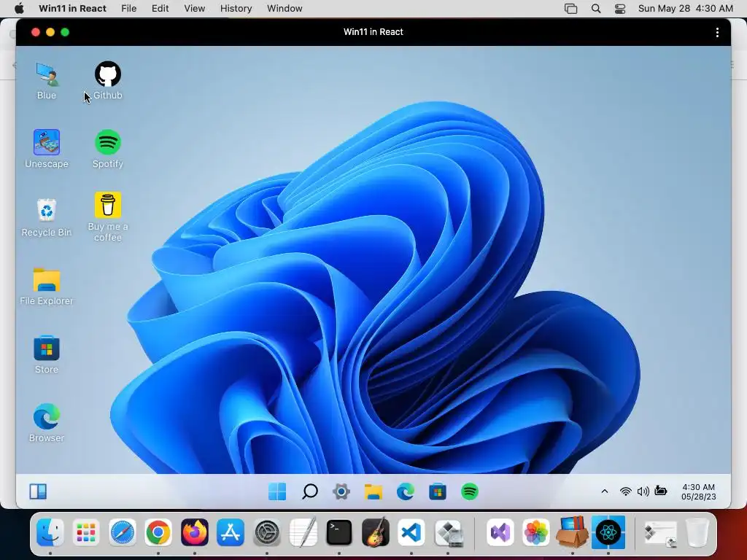Open Google Chrome in the Dock

click(158, 532)
